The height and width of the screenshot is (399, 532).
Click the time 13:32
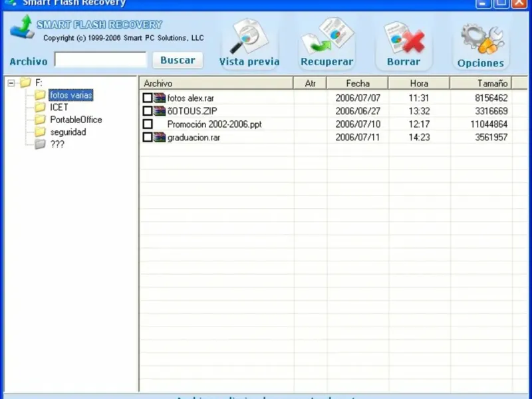tap(419, 111)
